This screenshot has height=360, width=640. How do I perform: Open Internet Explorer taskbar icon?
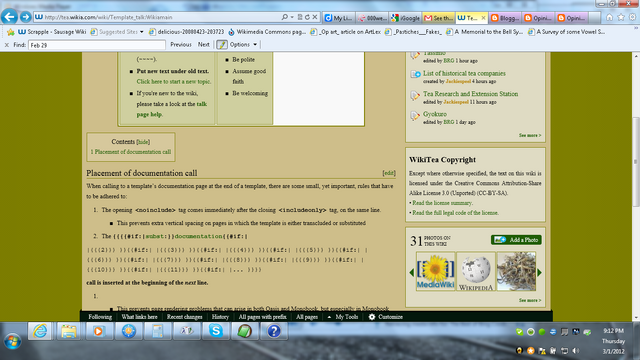pos(40,331)
